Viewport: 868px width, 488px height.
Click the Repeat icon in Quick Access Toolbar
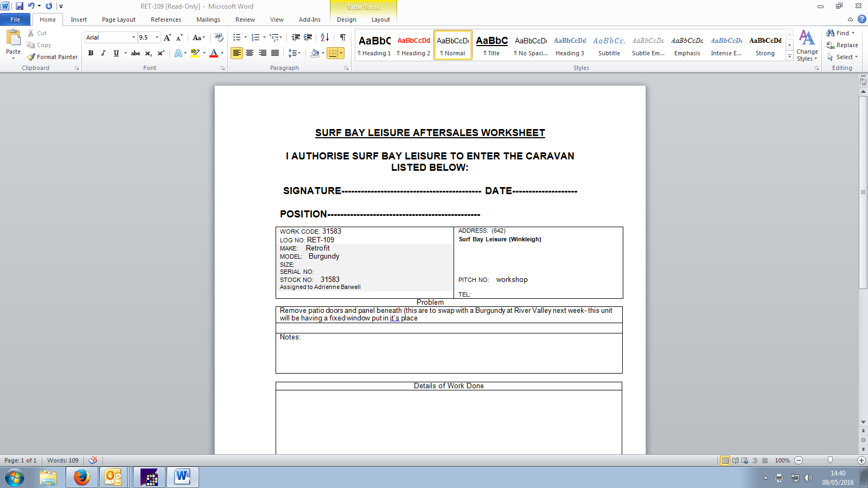[x=49, y=6]
